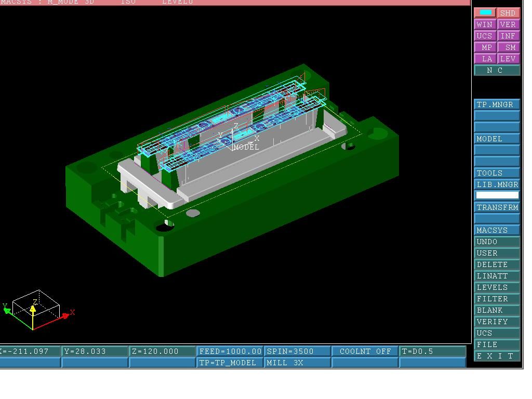The width and height of the screenshot is (532, 399).
Task: Click the SPIN=3500 status field
Action: click(x=297, y=351)
